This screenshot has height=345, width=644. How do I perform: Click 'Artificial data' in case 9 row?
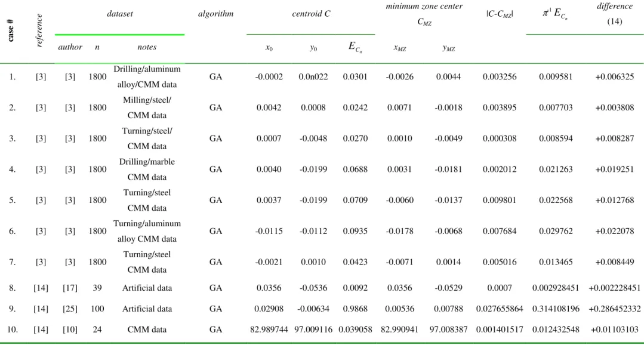(x=147, y=309)
